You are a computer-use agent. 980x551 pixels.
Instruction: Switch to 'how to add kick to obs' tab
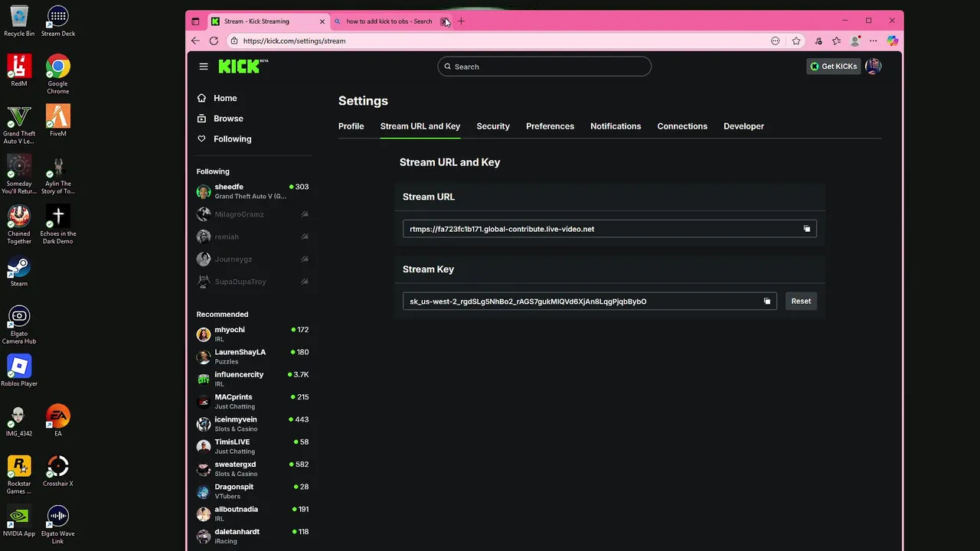(x=389, y=21)
